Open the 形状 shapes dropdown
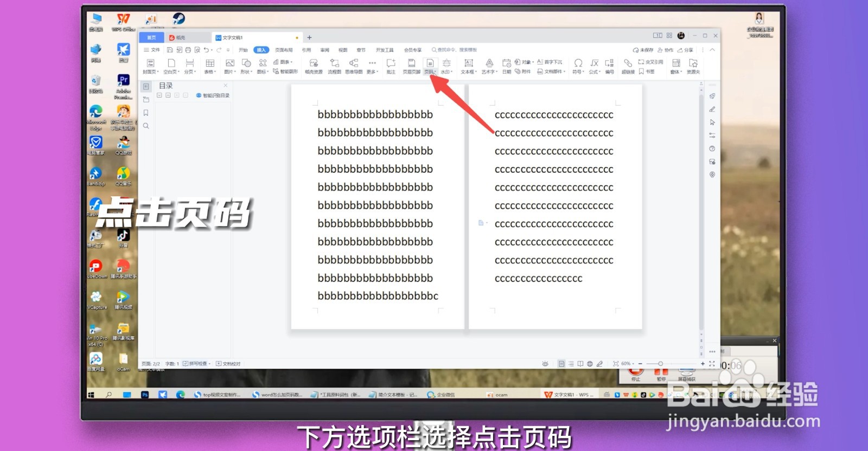 click(246, 66)
